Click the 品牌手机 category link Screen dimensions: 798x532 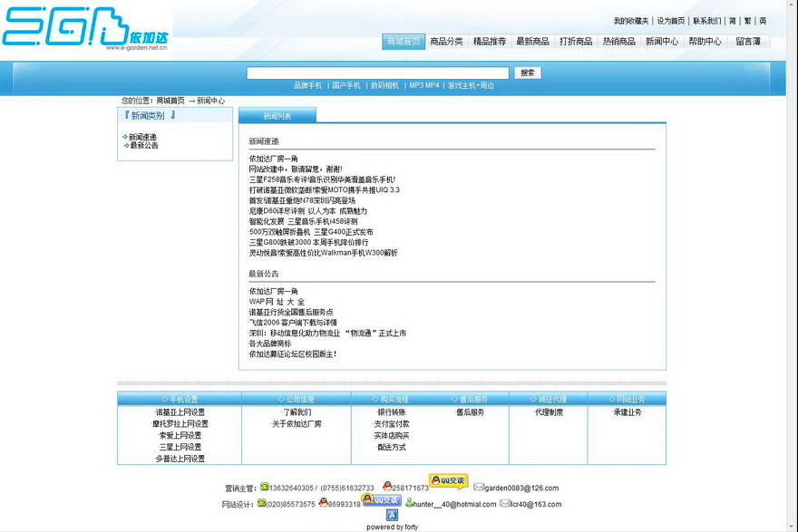pos(308,85)
